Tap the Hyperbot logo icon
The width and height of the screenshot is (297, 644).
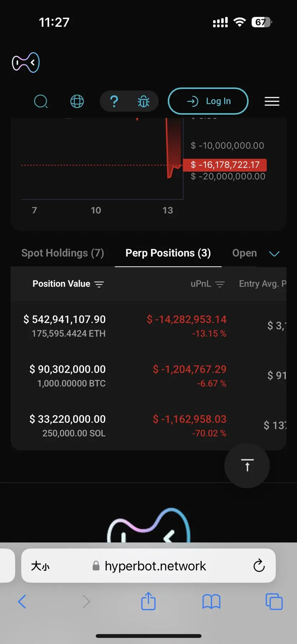coord(26,63)
